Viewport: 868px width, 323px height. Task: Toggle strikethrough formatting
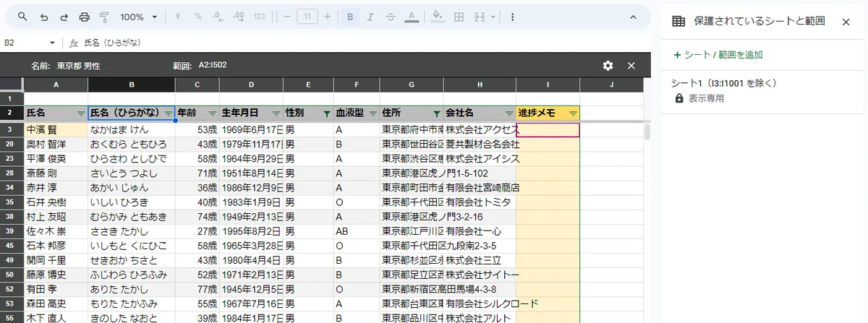(391, 17)
